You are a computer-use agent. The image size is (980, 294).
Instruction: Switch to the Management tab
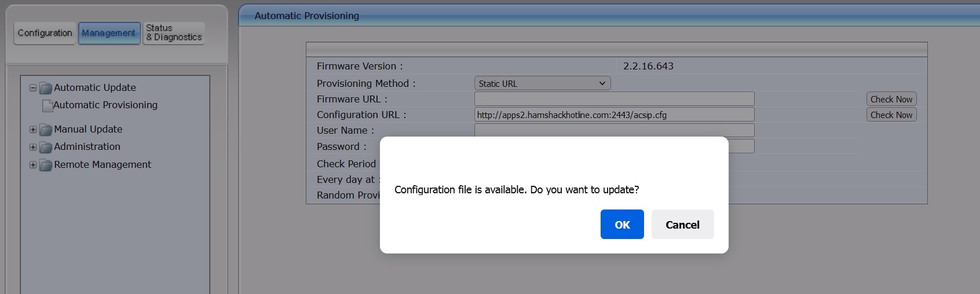pos(109,33)
